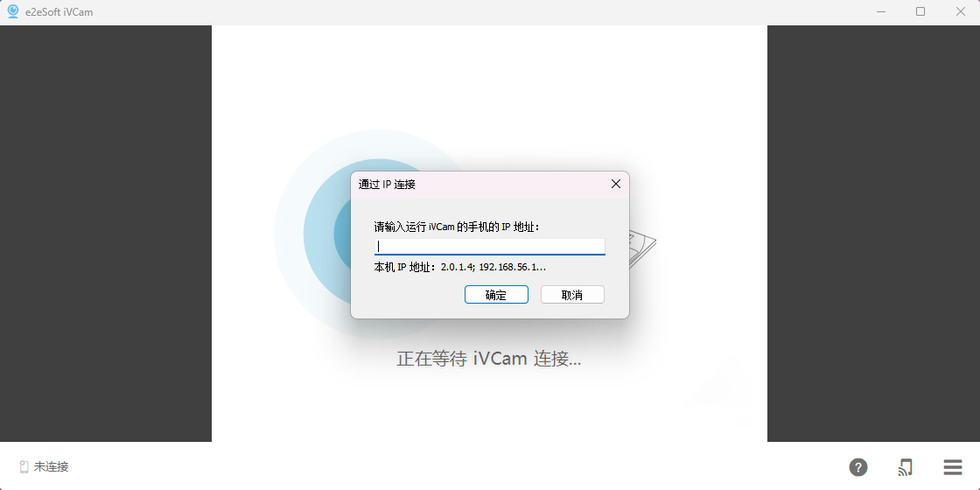This screenshot has height=490, width=980.
Task: Open the hamburger menu icon
Action: point(953,467)
